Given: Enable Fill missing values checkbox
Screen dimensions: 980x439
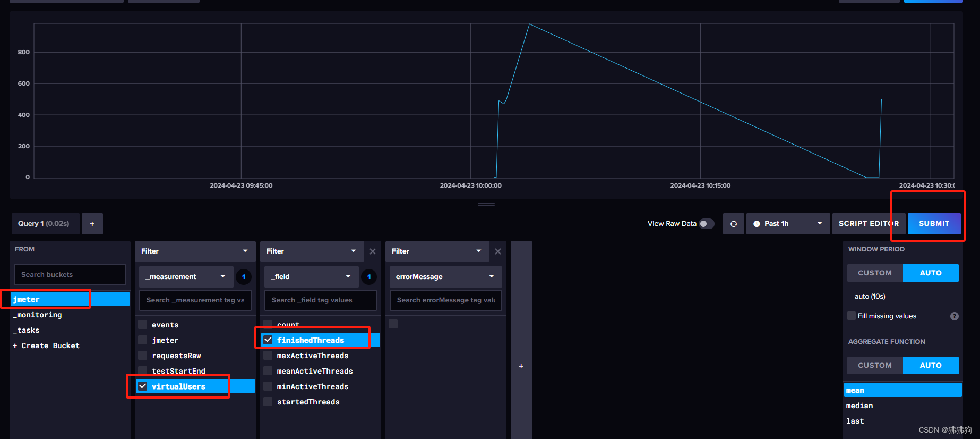Looking at the screenshot, I should click(x=852, y=316).
